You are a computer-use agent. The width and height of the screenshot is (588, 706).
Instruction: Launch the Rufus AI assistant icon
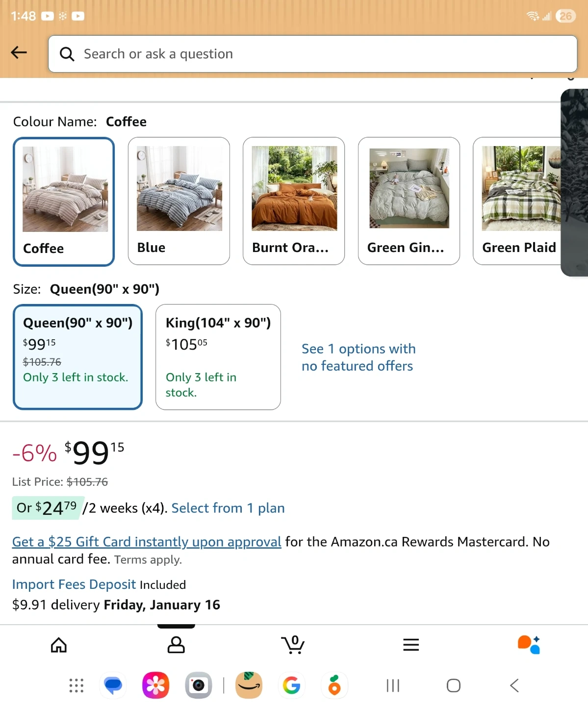[529, 645]
